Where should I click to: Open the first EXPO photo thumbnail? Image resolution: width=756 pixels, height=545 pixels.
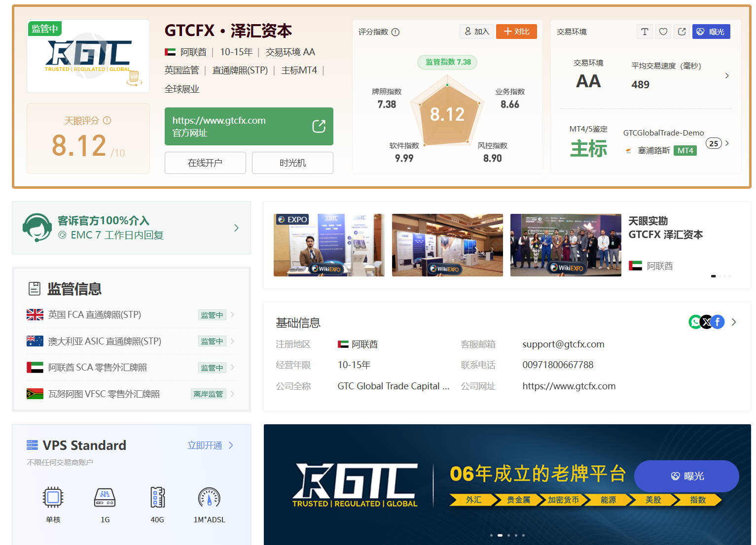tap(329, 245)
